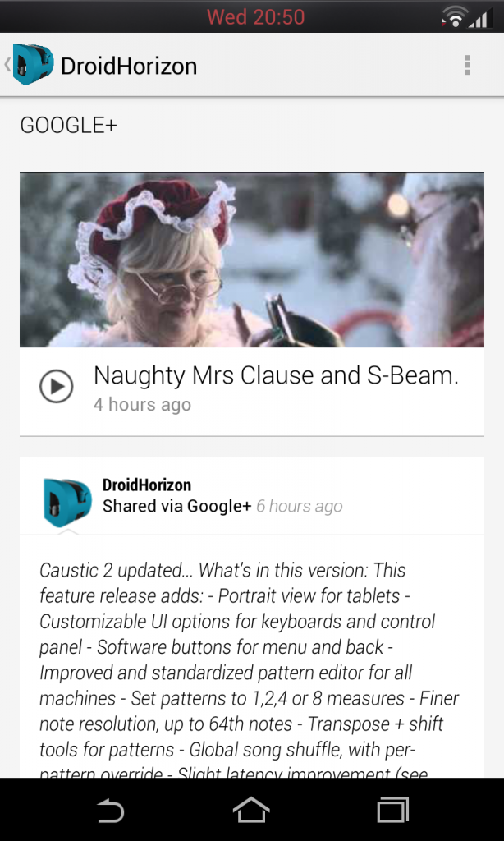Screen dimensions: 504x841
Task: Open the recent apps navigation button
Action: [x=393, y=809]
